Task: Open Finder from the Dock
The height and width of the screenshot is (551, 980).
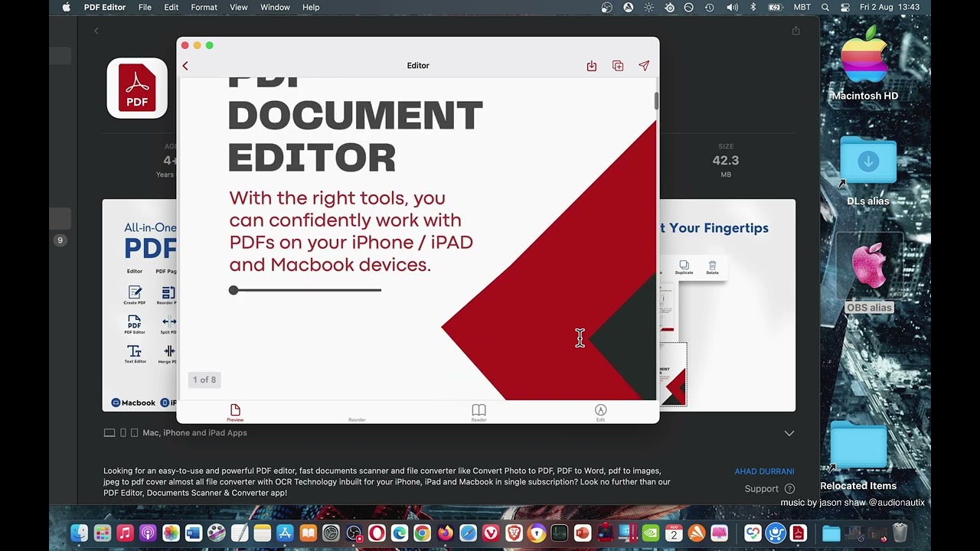Action: tap(79, 533)
